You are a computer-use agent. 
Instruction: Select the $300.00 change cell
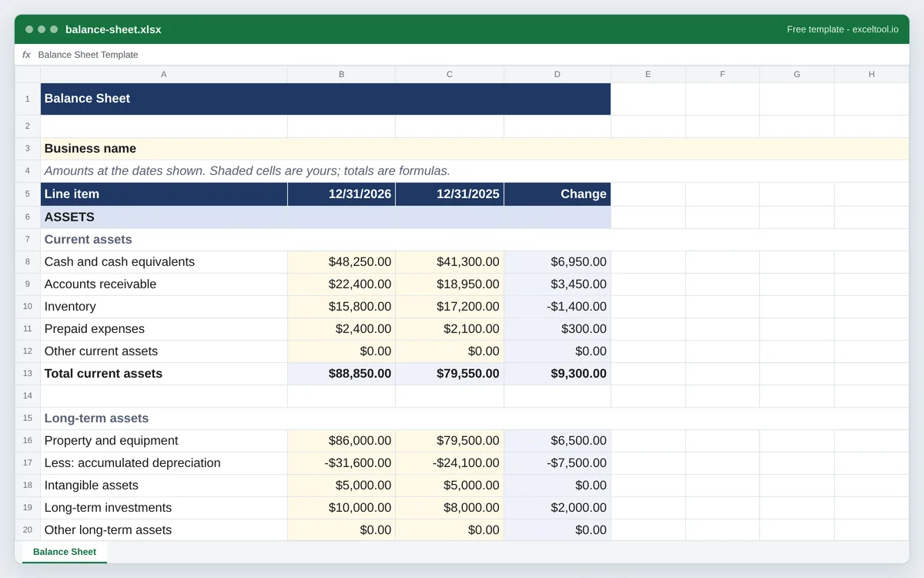pyautogui.click(x=557, y=329)
